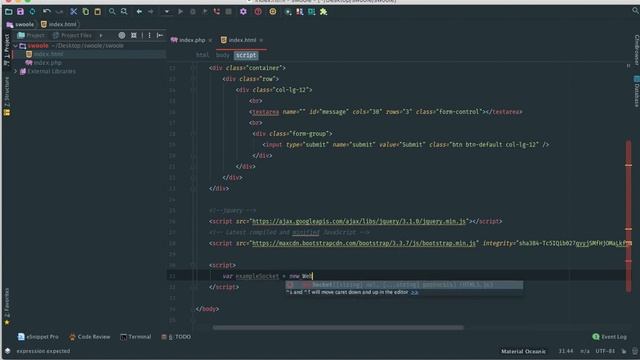Click the Listen for debug connections phone icon
This screenshot has width=640, height=360.
tap(217, 11)
